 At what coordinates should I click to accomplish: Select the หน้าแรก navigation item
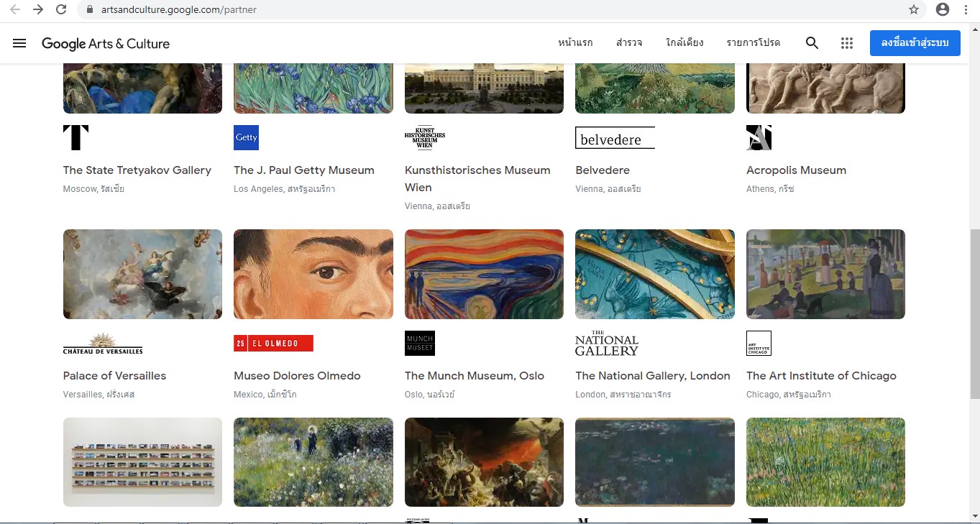575,43
